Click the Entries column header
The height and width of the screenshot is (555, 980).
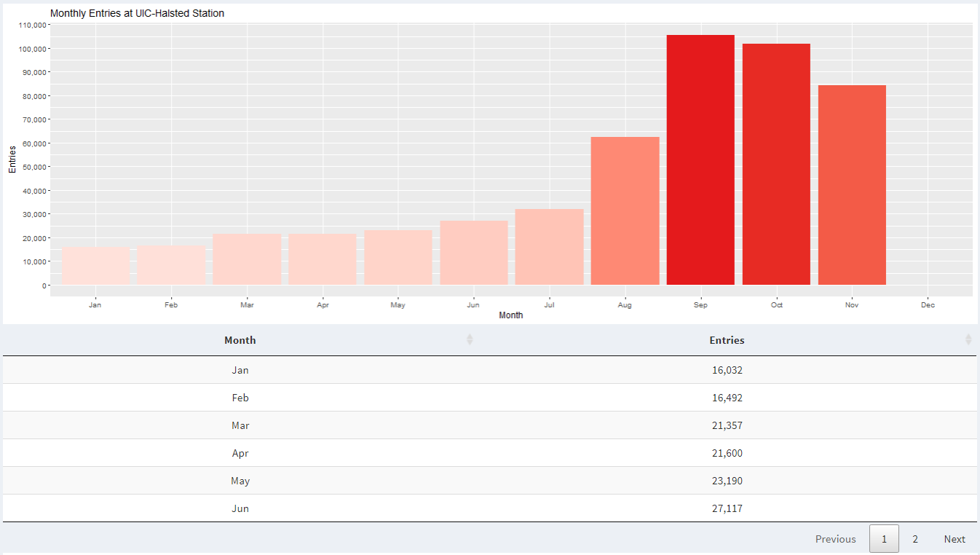tap(727, 340)
